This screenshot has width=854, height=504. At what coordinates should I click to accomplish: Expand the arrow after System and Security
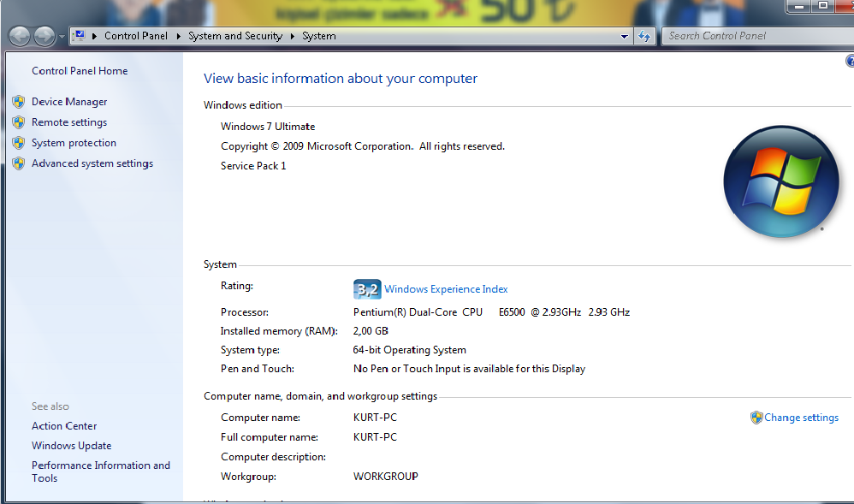point(293,36)
